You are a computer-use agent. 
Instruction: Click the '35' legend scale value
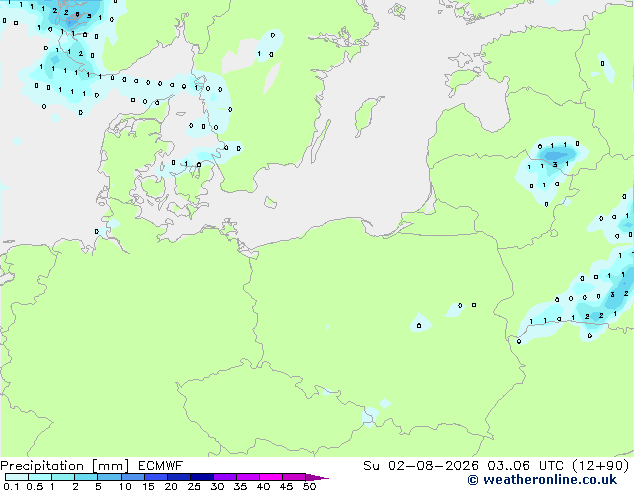[x=240, y=486]
